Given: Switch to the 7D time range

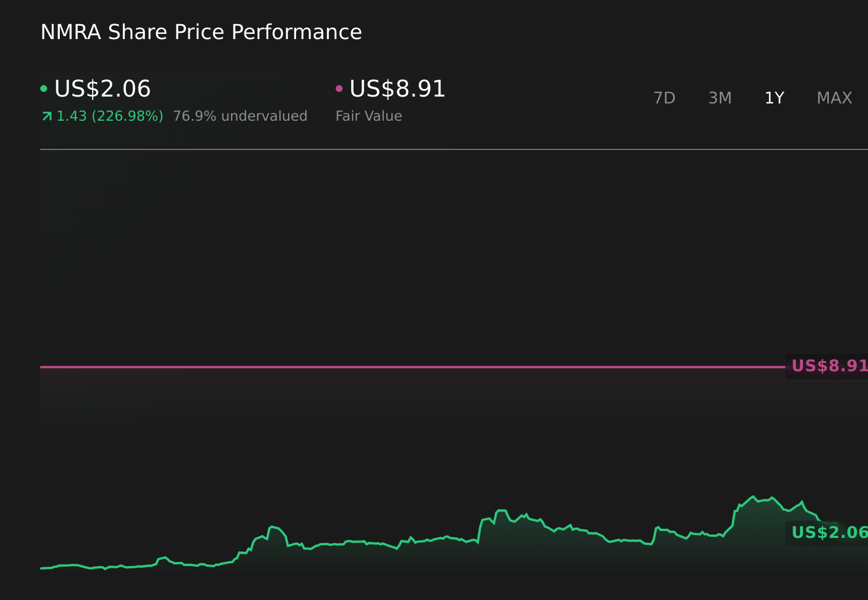Looking at the screenshot, I should coord(664,98).
